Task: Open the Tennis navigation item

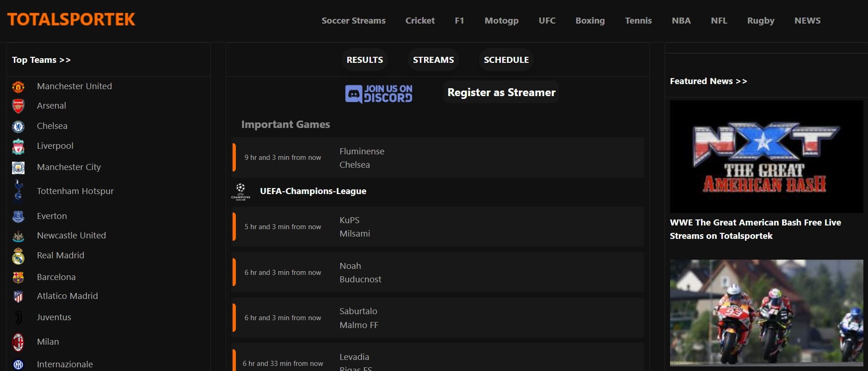Action: 638,21
